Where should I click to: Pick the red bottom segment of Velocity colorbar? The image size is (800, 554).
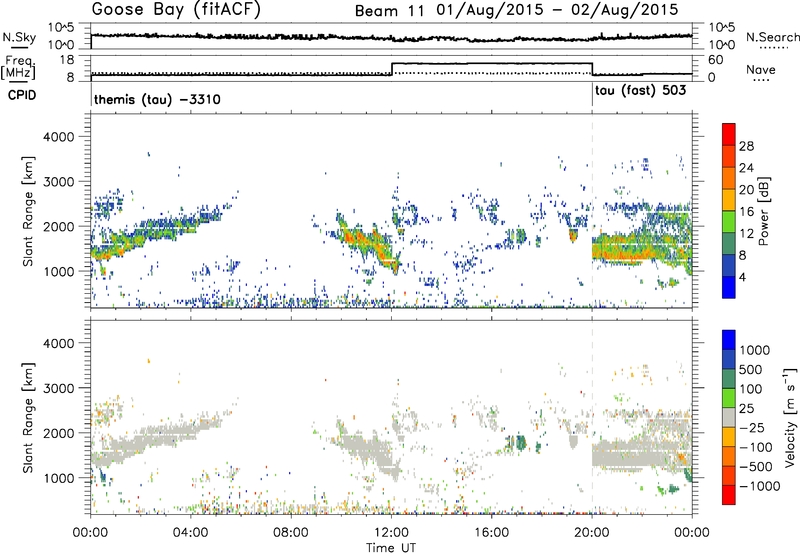point(729,495)
